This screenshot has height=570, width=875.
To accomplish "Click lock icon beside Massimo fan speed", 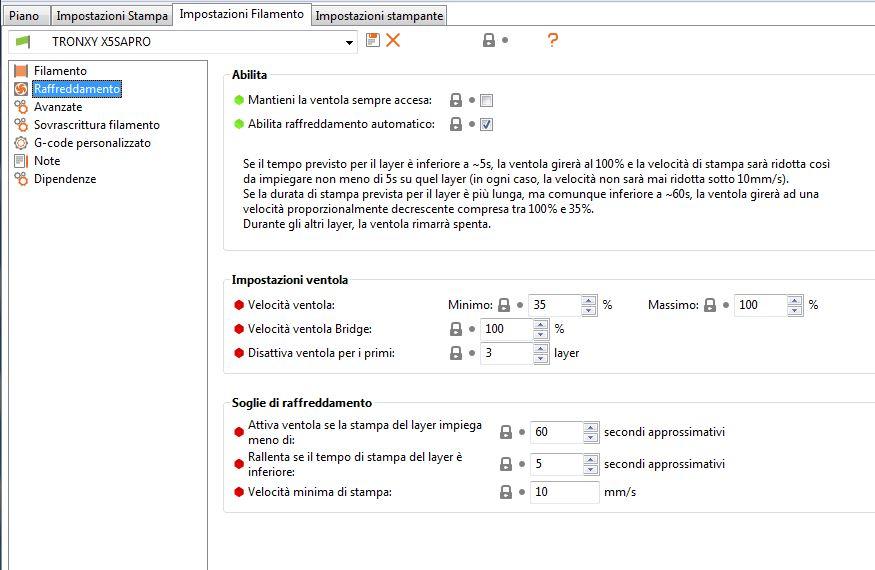I will [710, 305].
